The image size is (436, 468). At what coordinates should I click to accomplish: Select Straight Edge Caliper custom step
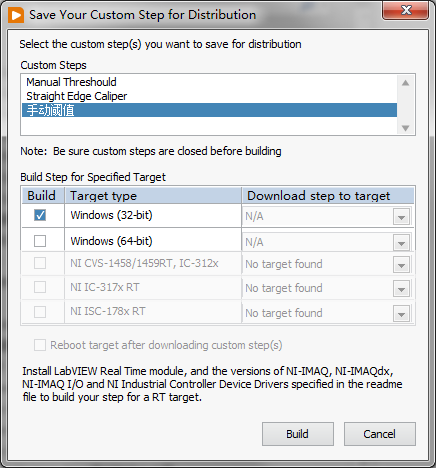coord(77,96)
